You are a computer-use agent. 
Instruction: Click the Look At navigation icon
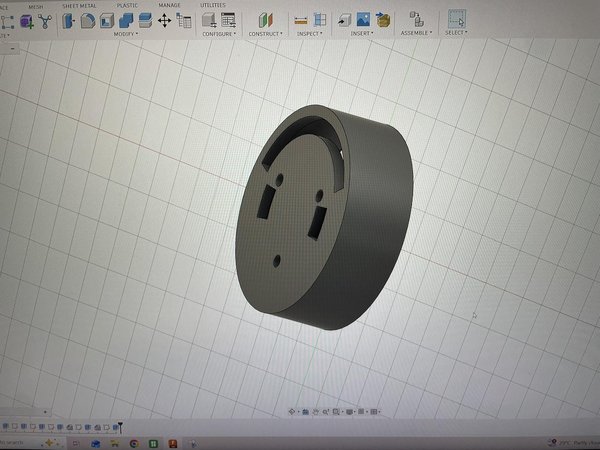[305, 412]
